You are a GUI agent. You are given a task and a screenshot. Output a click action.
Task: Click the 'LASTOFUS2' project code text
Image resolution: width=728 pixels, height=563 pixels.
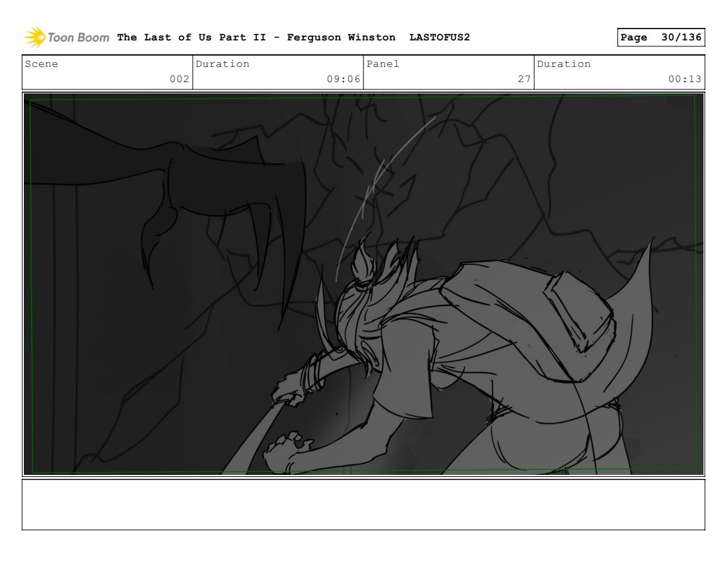[439, 37]
